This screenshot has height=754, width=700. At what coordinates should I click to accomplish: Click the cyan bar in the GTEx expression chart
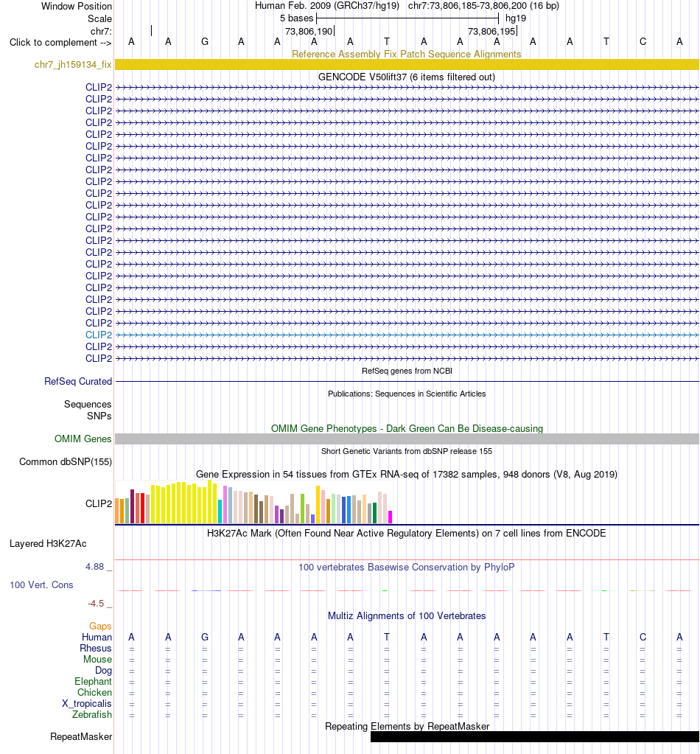pyautogui.click(x=220, y=512)
